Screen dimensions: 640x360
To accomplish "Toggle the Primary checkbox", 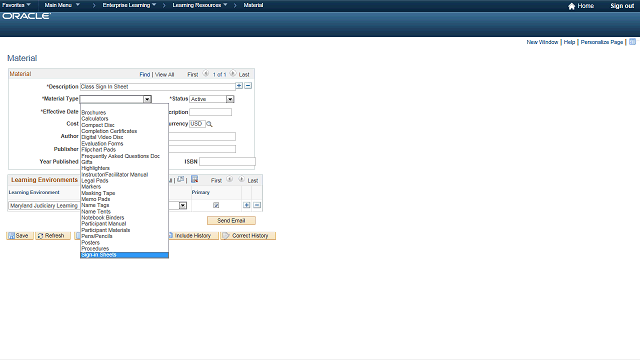I will (x=216, y=205).
